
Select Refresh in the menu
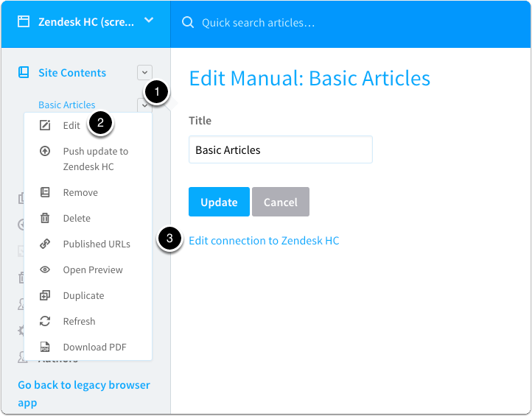point(79,321)
